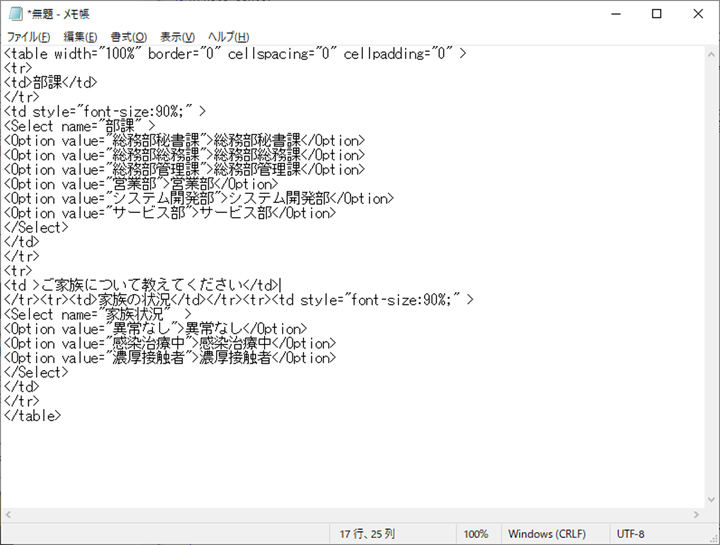The image size is (720, 545).
Task: Click the 異常なし option line
Action: [155, 329]
